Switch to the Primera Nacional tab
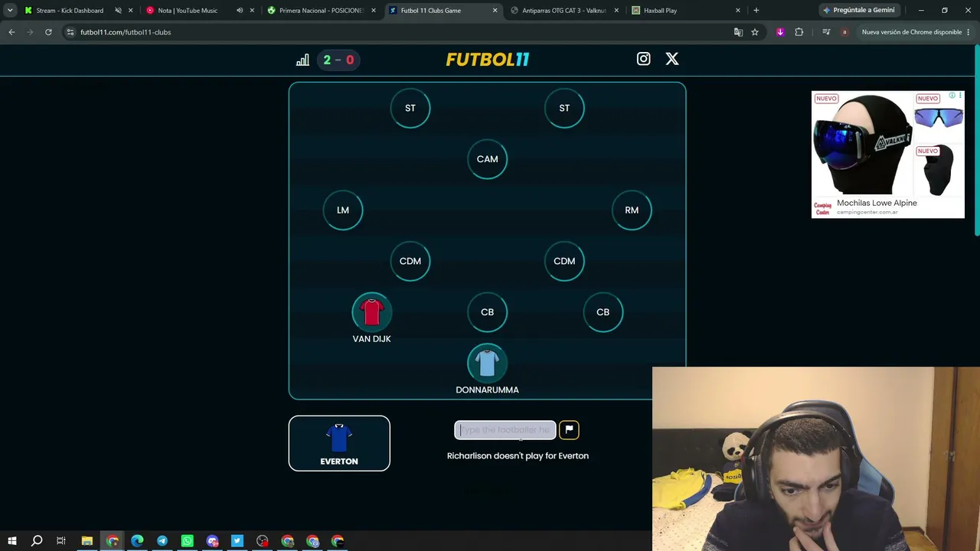 pyautogui.click(x=322, y=11)
